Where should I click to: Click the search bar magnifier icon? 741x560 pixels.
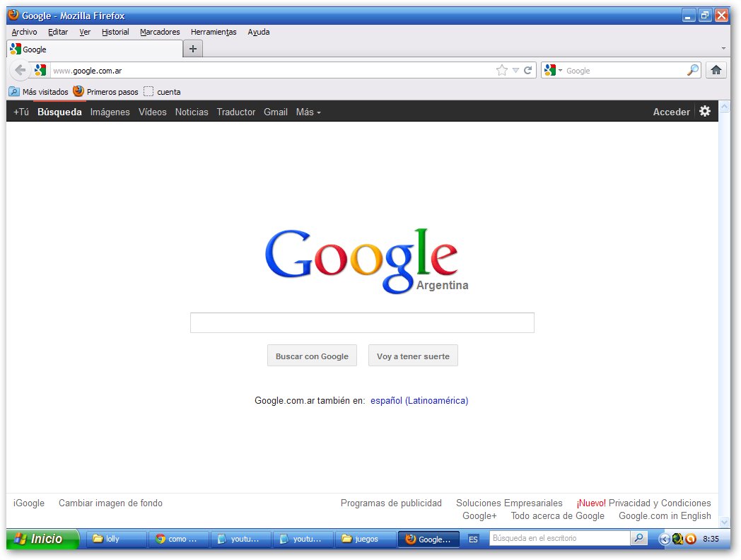point(693,71)
